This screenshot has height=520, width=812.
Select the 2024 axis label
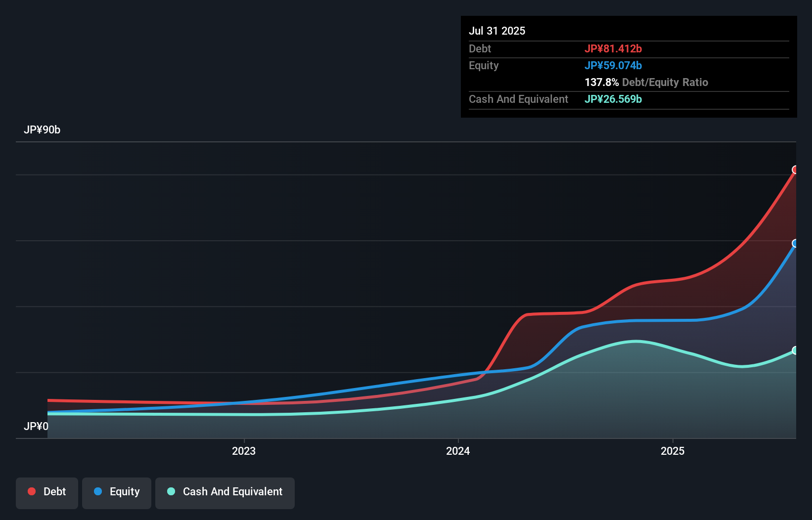pyautogui.click(x=457, y=451)
